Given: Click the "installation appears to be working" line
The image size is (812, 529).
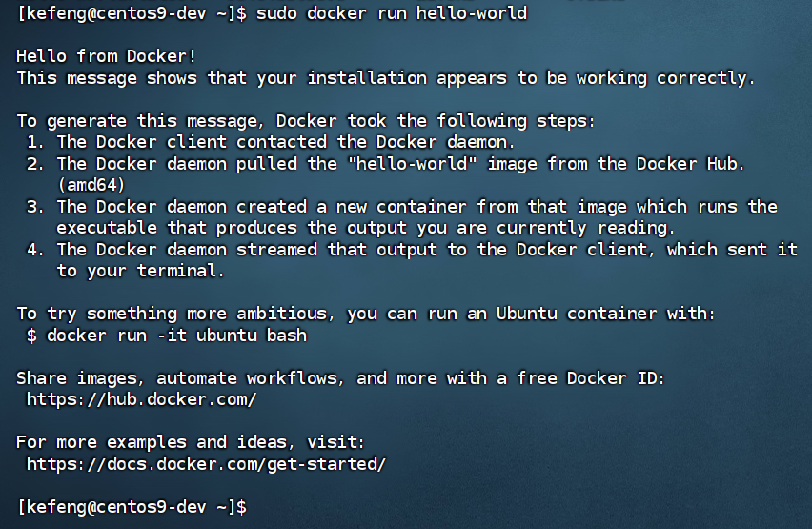Looking at the screenshot, I should coord(386,78).
